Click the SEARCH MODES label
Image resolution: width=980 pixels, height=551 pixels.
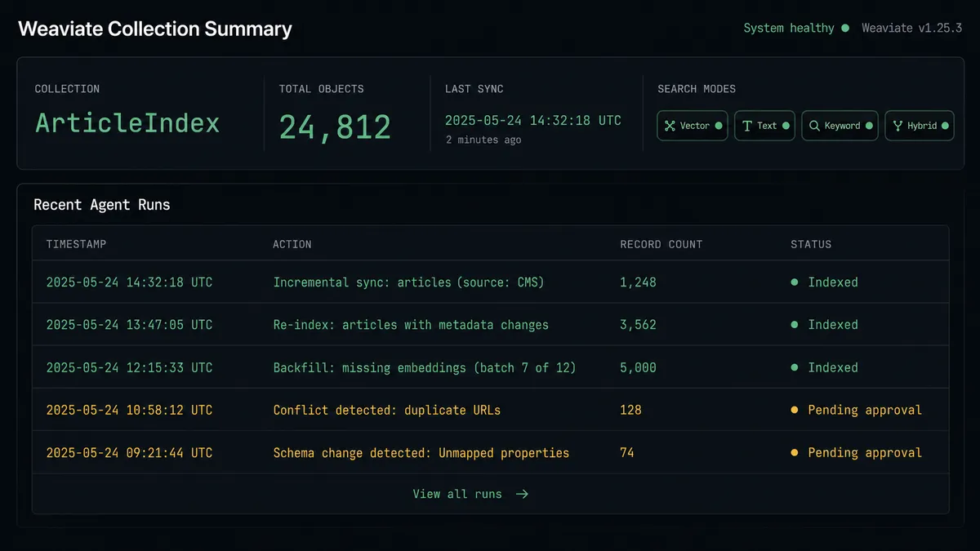pos(697,88)
